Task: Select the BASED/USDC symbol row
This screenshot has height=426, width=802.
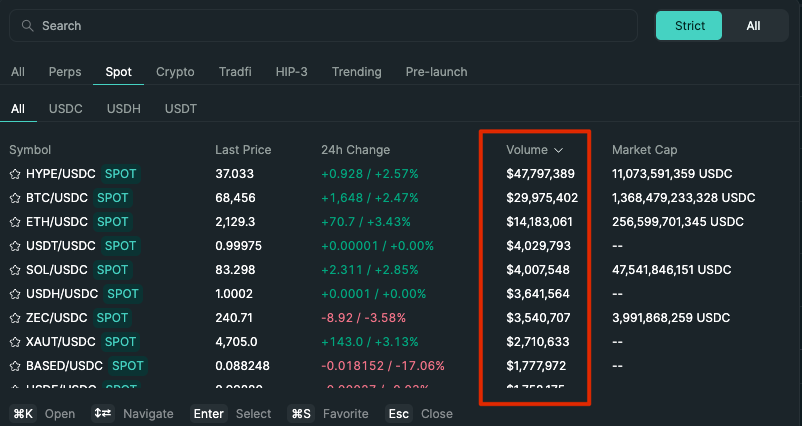Action: coord(399,366)
